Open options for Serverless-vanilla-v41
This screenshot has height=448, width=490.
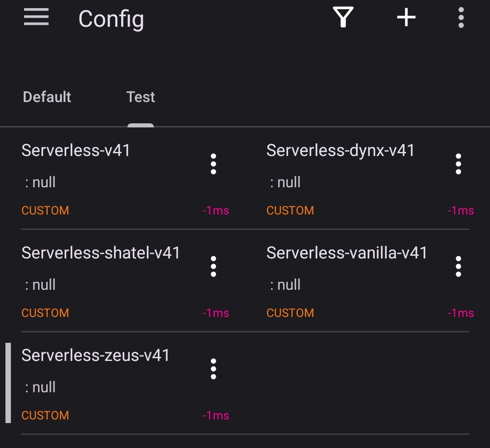pos(458,266)
